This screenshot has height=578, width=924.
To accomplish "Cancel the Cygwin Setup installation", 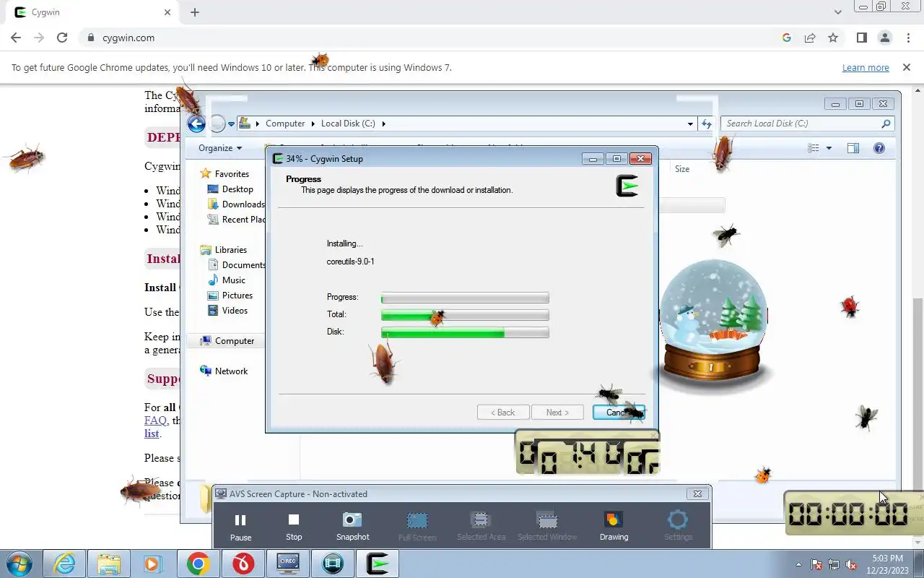I will (619, 413).
